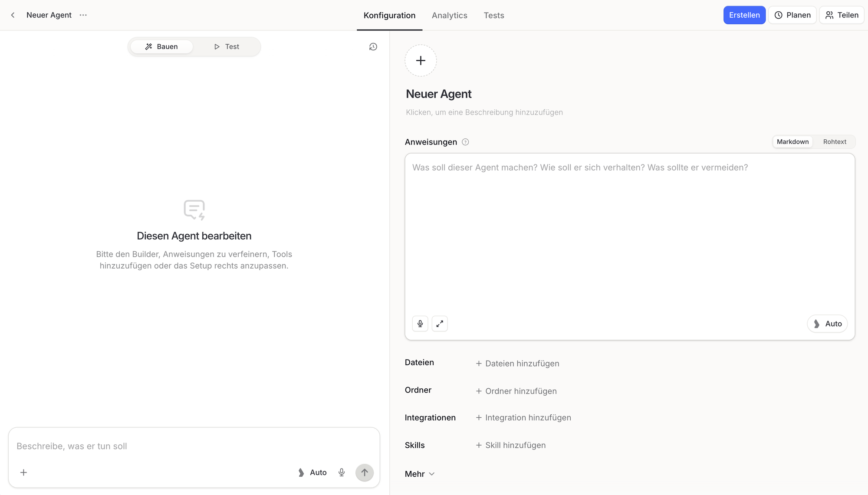Use the microphone in the chat input

342,472
